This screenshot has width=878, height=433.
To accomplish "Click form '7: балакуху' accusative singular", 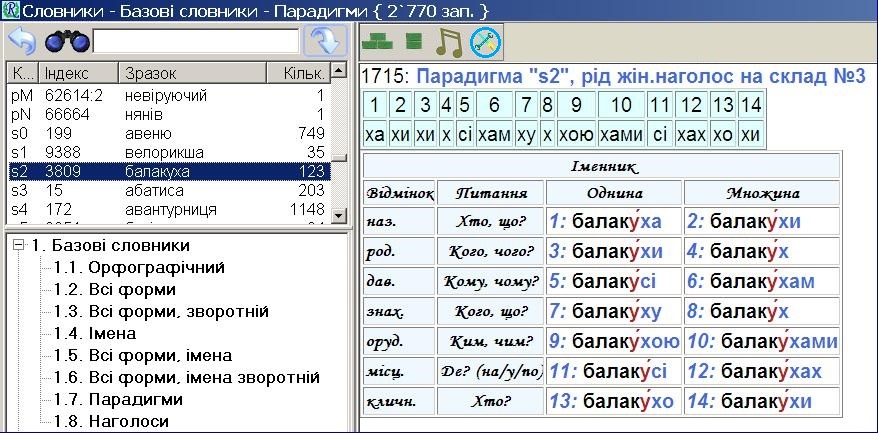I will click(x=614, y=311).
